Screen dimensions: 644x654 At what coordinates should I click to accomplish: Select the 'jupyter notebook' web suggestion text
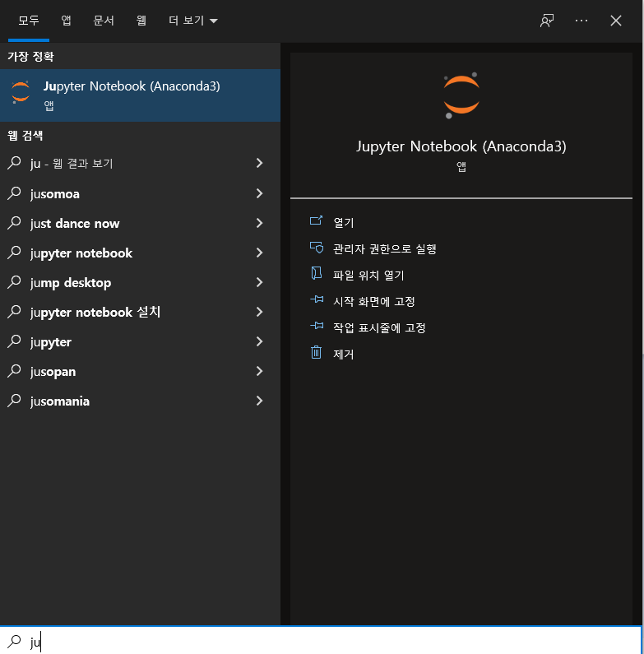(81, 253)
